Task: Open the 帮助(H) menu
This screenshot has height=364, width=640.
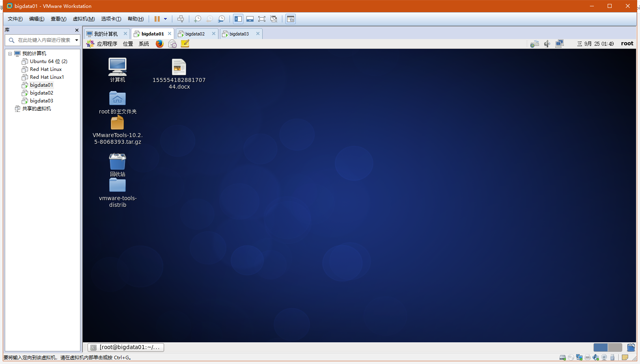Action: coord(136,19)
